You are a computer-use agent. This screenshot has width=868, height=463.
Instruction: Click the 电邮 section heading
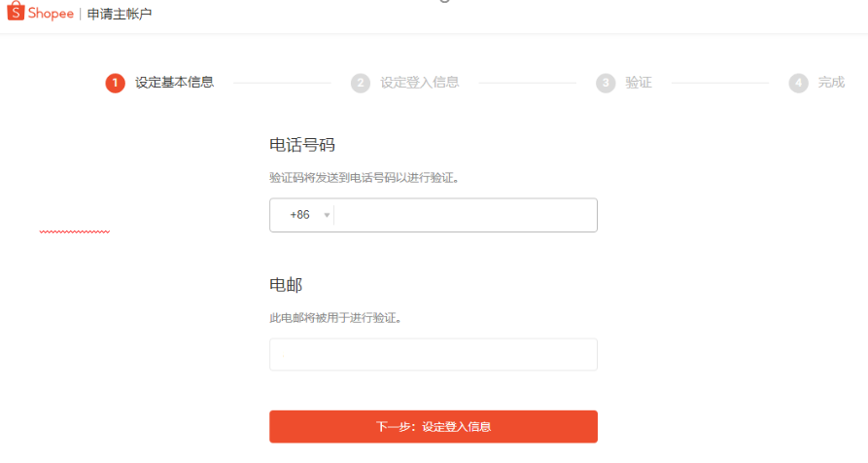[286, 285]
